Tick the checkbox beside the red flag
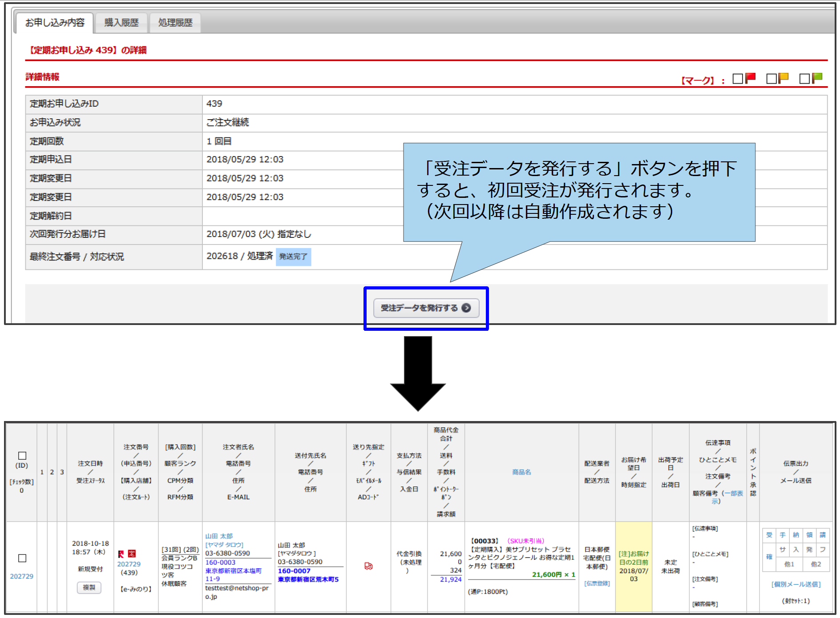This screenshot has width=840, height=618. point(738,79)
